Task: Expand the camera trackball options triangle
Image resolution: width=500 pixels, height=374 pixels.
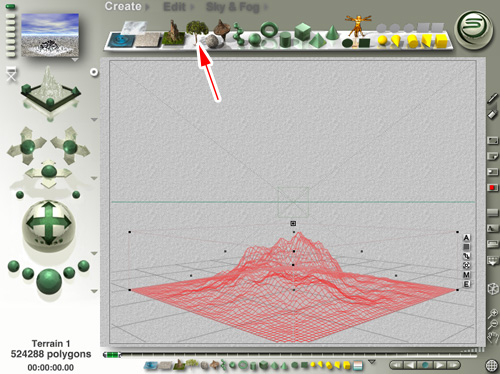Action: (x=94, y=254)
